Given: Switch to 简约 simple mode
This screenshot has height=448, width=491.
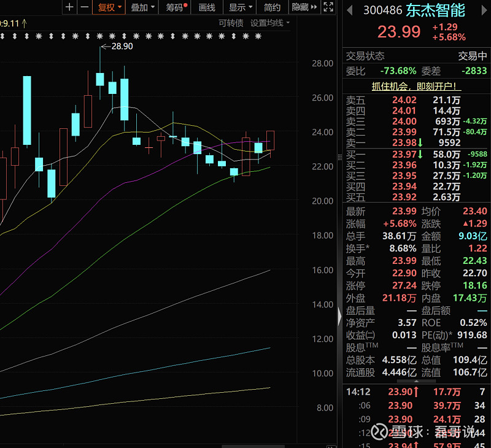Looking at the screenshot, I should [x=272, y=7].
